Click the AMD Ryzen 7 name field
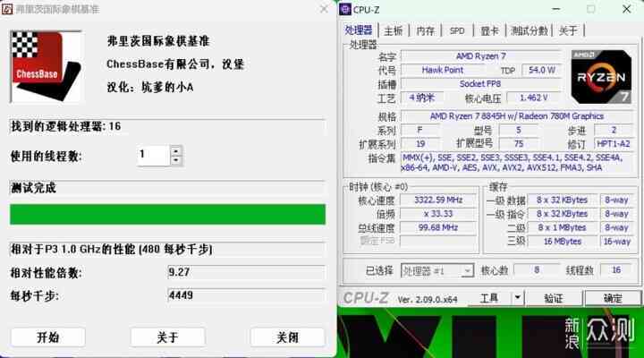This screenshot has width=644, height=358. 480,55
